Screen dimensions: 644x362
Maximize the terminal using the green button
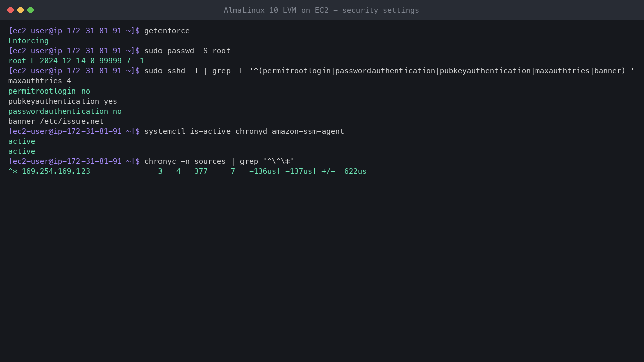click(30, 10)
